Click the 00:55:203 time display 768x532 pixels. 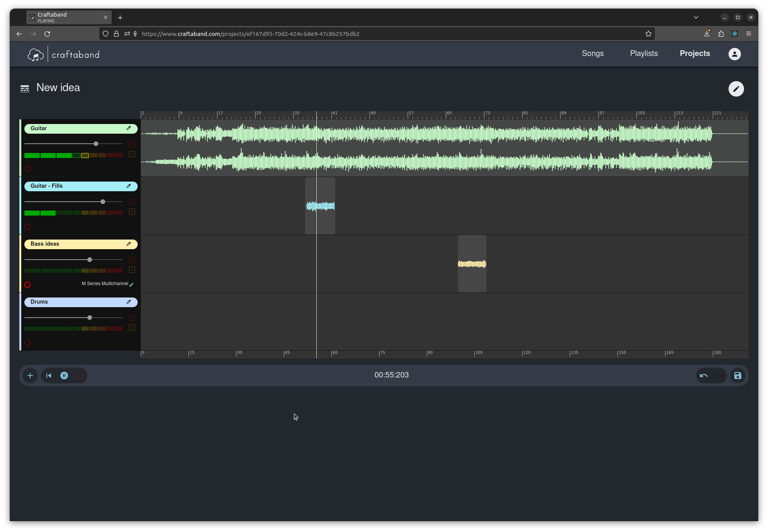pyautogui.click(x=391, y=375)
